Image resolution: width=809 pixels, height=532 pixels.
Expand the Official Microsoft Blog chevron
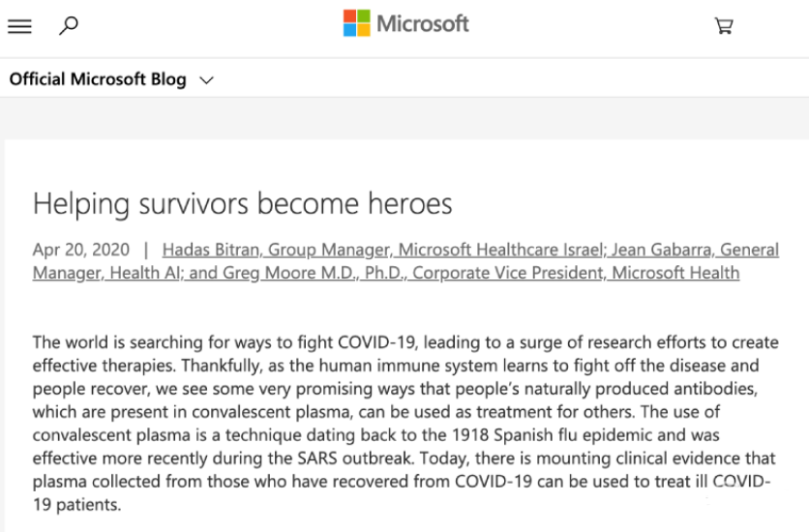206,80
